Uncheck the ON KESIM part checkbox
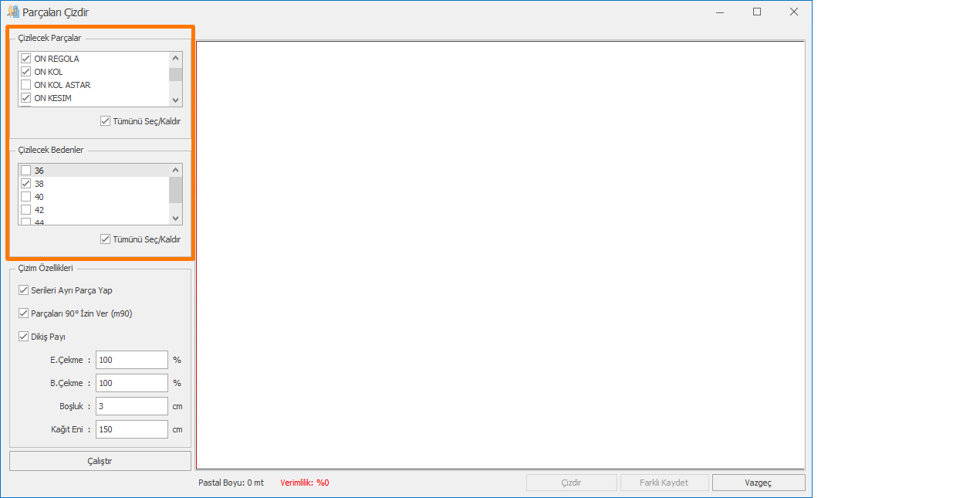Image resolution: width=980 pixels, height=498 pixels. [x=25, y=98]
